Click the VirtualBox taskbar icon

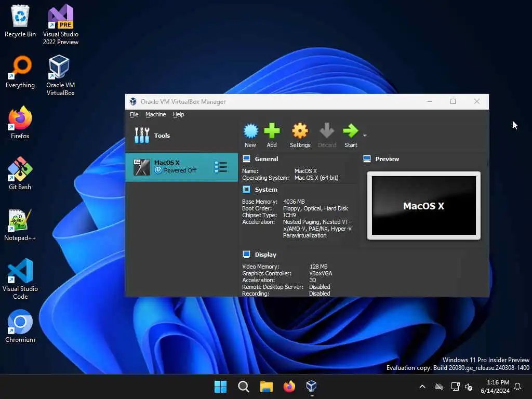pos(312,387)
